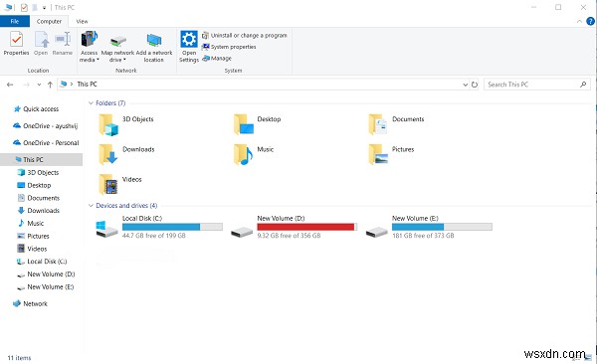Click System properties in ribbon
The image size is (597, 364).
pos(229,47)
